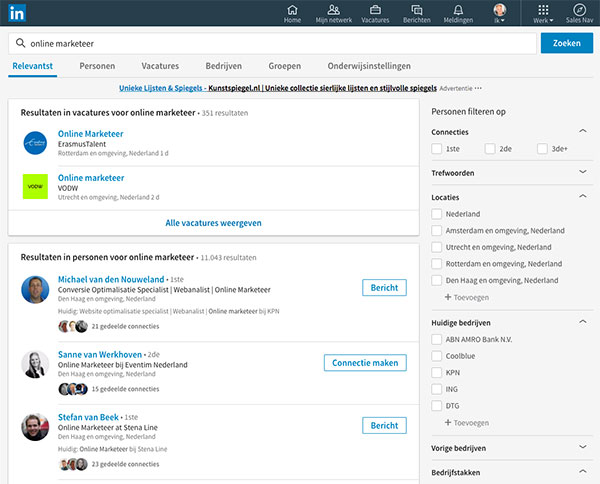Open the Ik profile menu
The width and height of the screenshot is (600, 484).
[499, 14]
